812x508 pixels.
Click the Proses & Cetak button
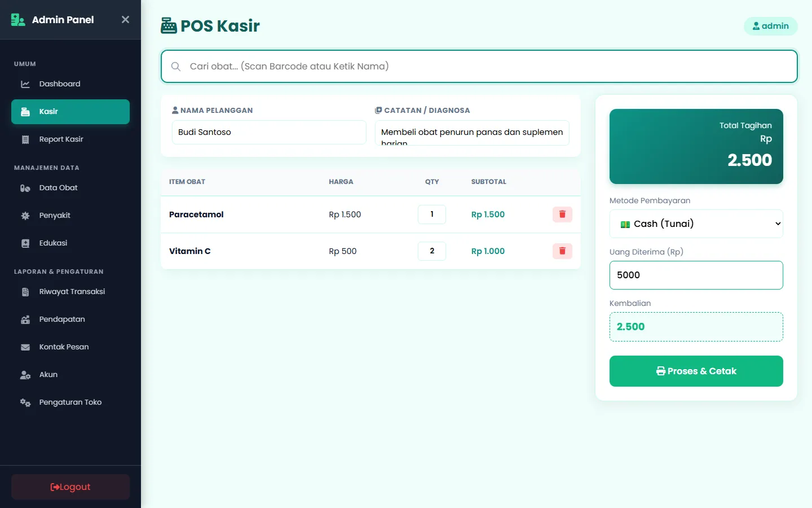pos(696,371)
